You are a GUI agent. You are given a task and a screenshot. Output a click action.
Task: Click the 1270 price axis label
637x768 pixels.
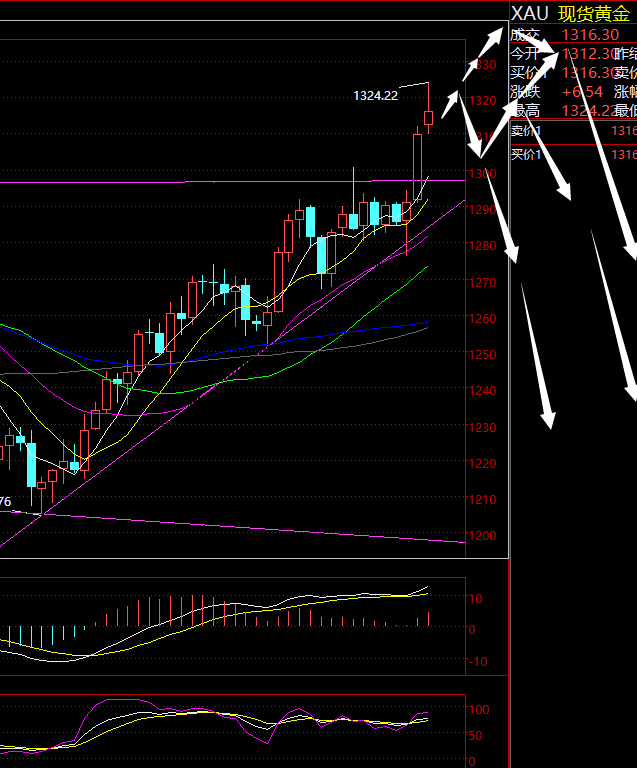point(483,283)
